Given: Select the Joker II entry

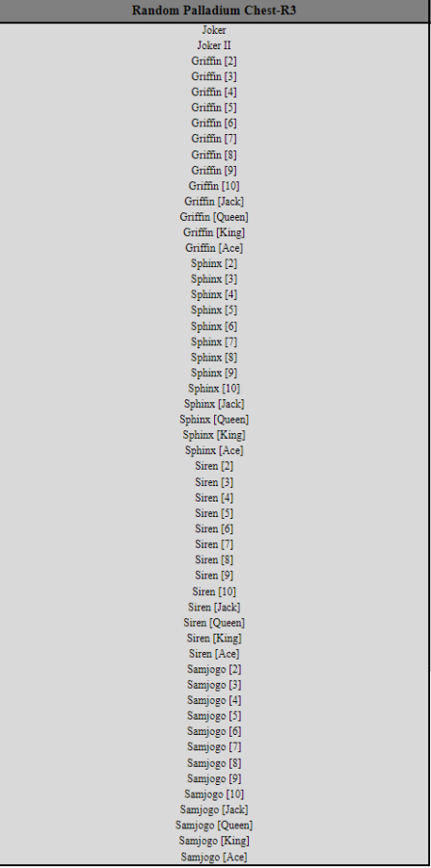Looking at the screenshot, I should 214,45.
